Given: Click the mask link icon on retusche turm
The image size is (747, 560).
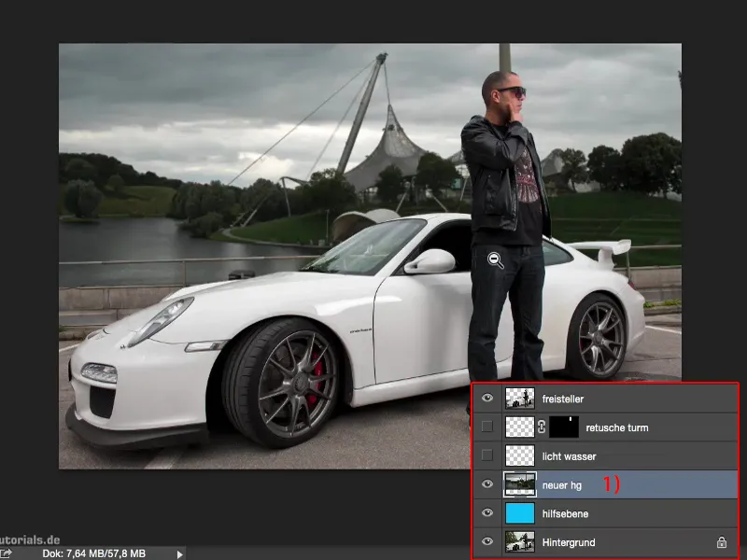Looking at the screenshot, I should coord(542,427).
